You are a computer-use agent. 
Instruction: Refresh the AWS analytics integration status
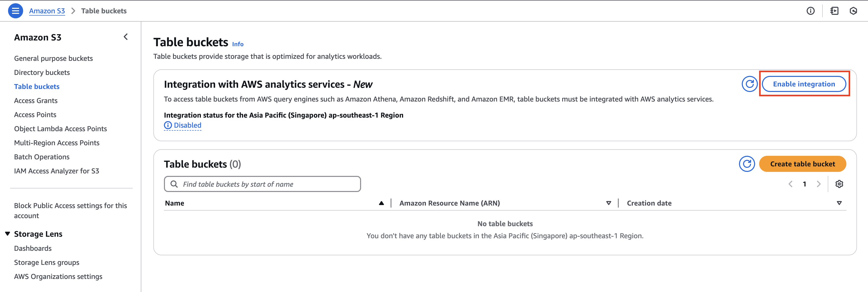click(749, 84)
